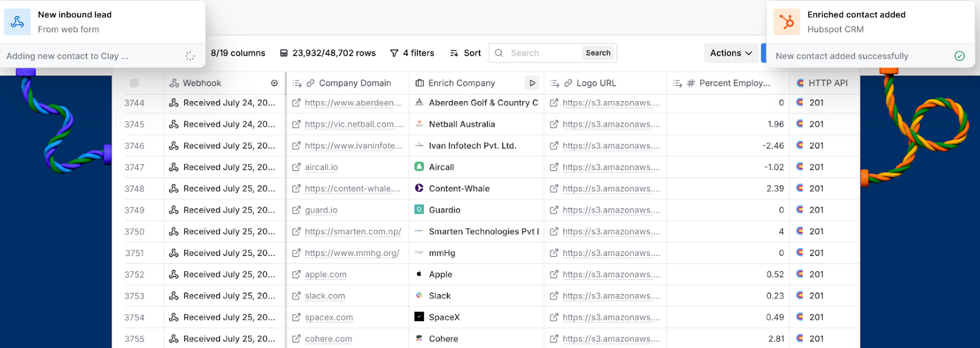Open the guard.io domain link
This screenshot has width=980, height=348.
tap(321, 210)
